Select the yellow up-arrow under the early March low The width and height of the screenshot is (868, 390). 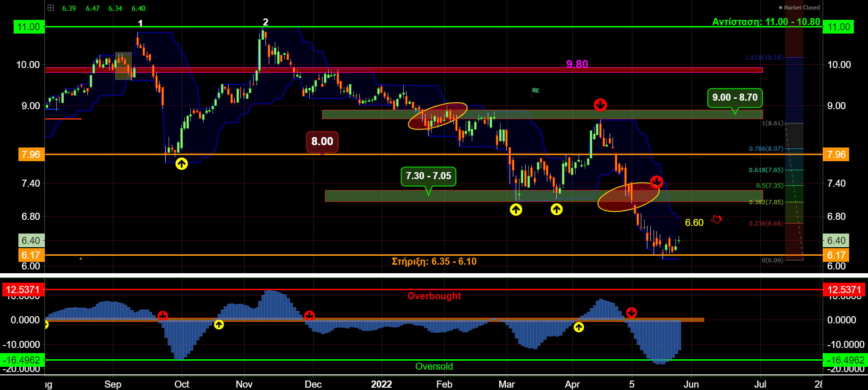click(516, 209)
